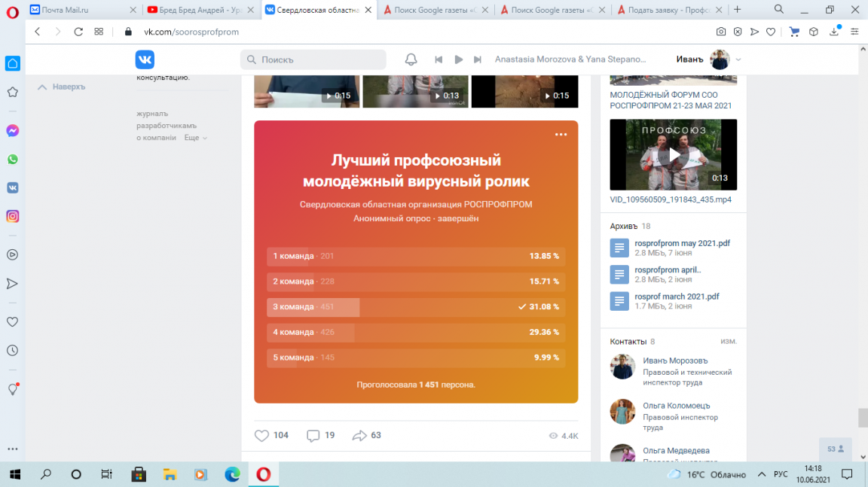Viewport: 868px width, 487px height.
Task: Like the post using the heart icon
Action: [x=261, y=435]
